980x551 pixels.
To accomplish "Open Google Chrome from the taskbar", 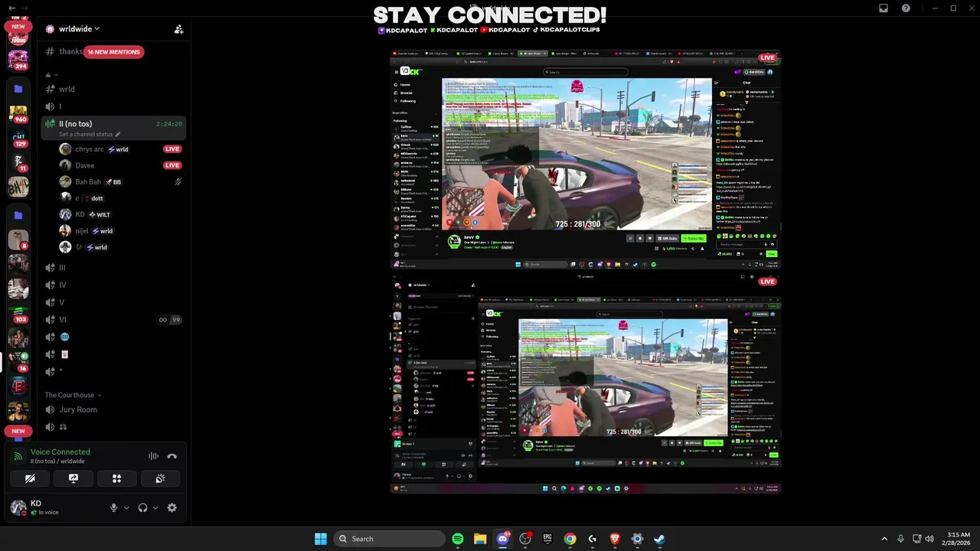I will tap(570, 539).
